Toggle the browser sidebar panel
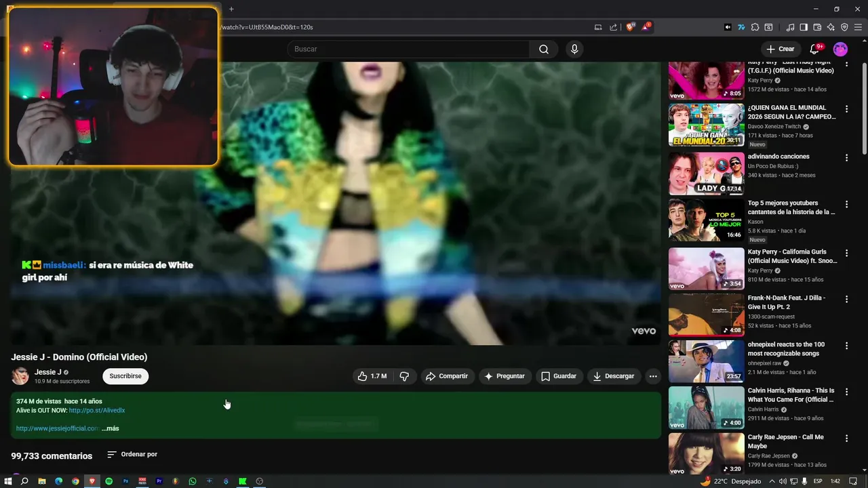This screenshot has width=868, height=488. point(804,27)
